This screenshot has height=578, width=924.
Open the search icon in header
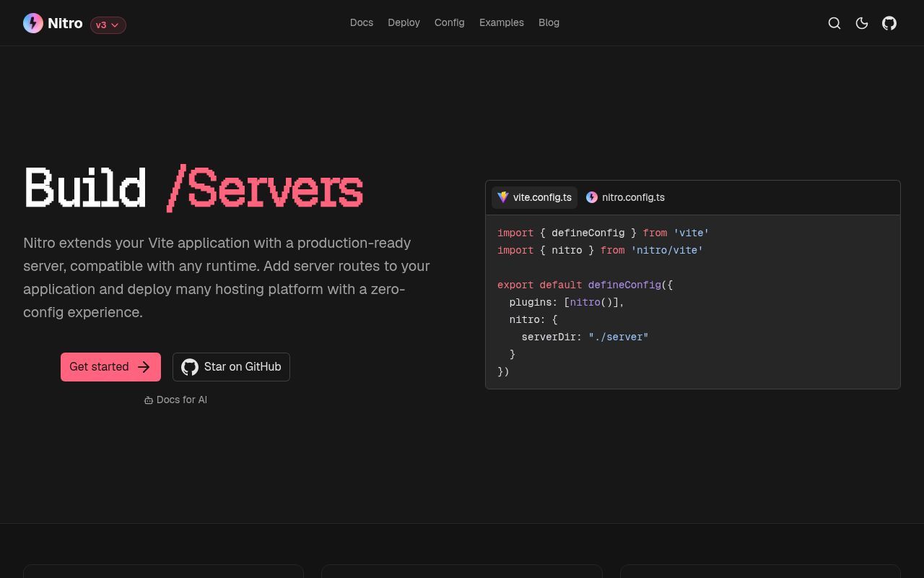pos(834,23)
